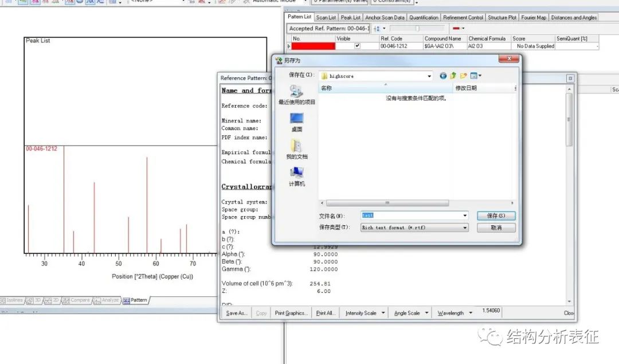The height and width of the screenshot is (364, 619).
Task: Click the line-position icon beside Accepted Ref. Pattern
Action: click(x=377, y=29)
